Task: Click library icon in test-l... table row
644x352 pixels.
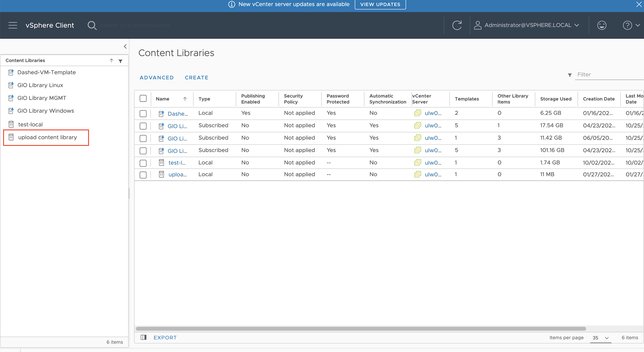Action: click(x=162, y=163)
